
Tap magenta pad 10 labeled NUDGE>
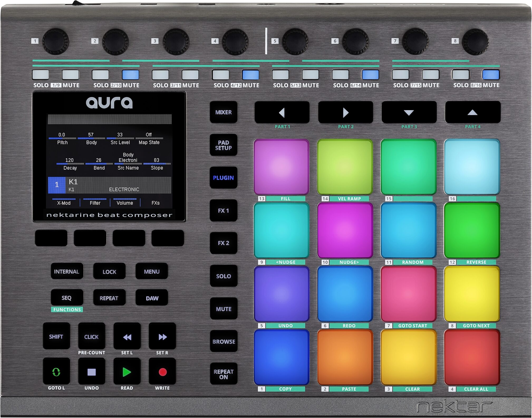coord(345,230)
